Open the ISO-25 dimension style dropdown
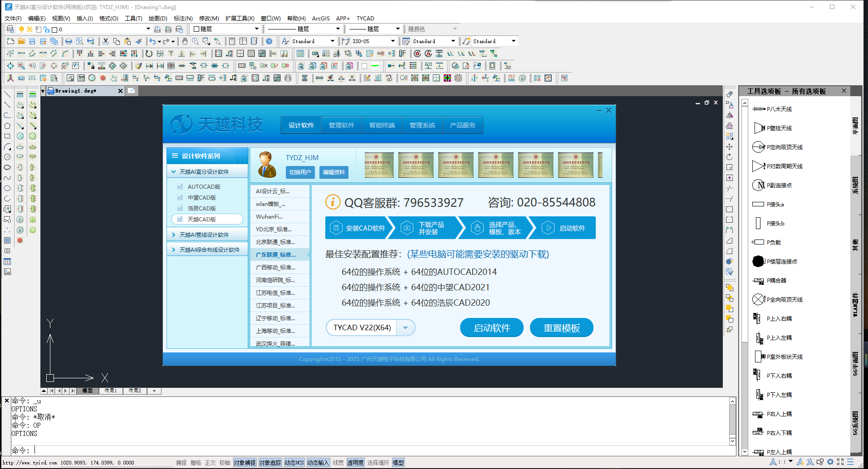The width and height of the screenshot is (868, 469). coord(392,41)
